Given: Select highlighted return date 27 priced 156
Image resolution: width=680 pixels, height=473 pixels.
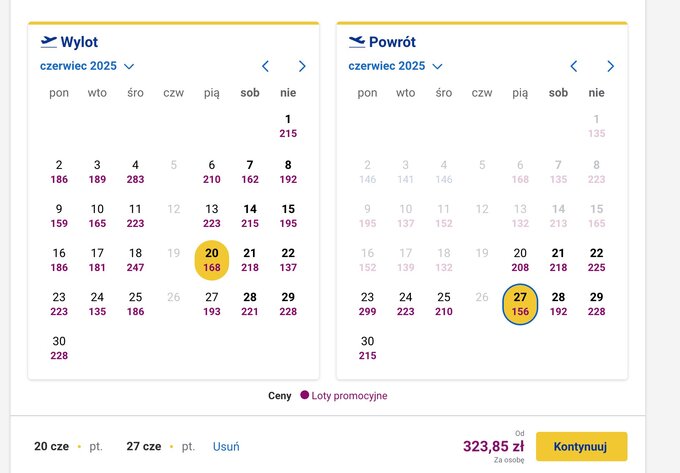Looking at the screenshot, I should [x=520, y=304].
